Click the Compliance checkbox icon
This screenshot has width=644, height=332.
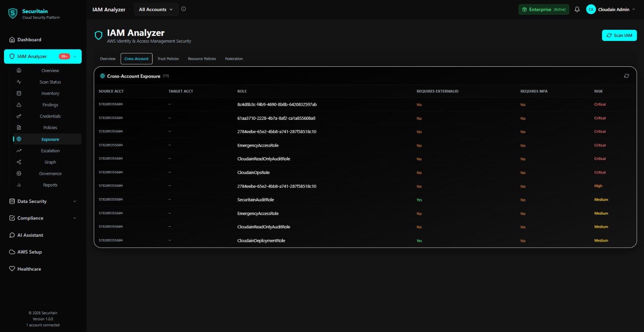12,218
